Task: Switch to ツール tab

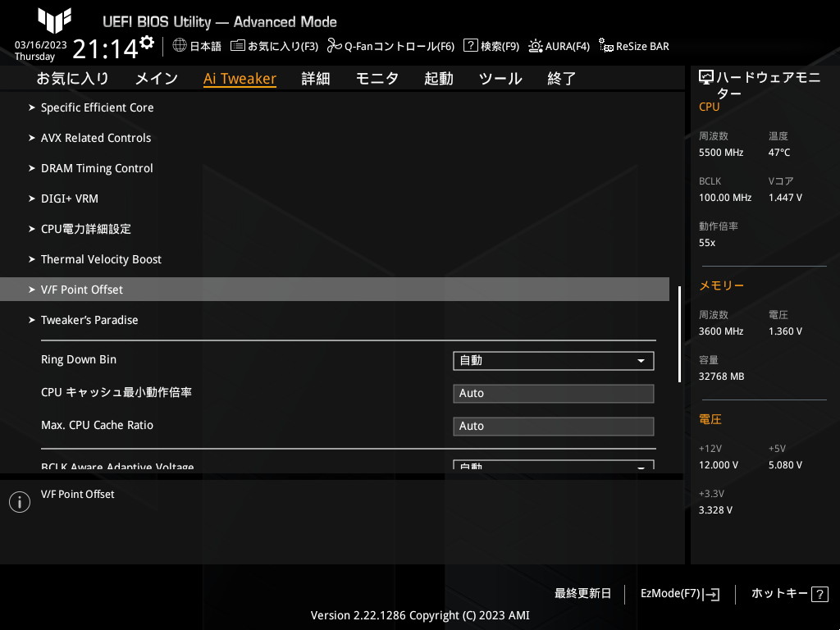Action: coord(500,78)
